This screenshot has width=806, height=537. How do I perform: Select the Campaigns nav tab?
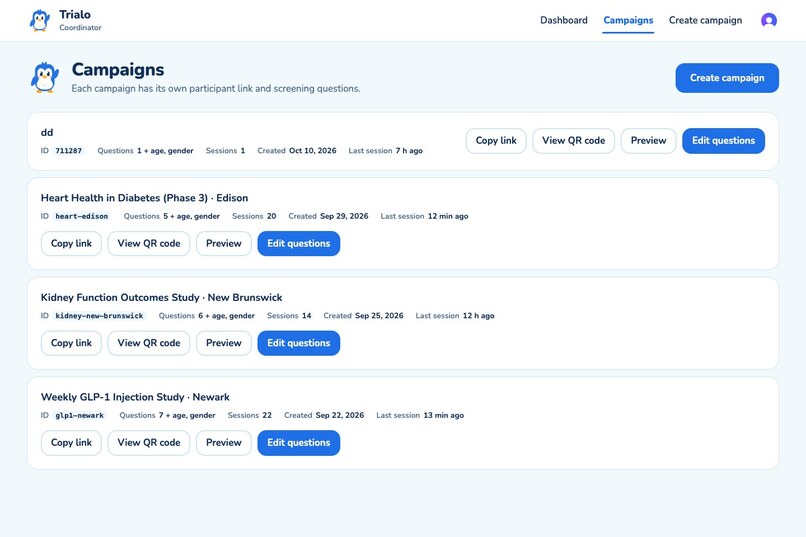coord(628,21)
